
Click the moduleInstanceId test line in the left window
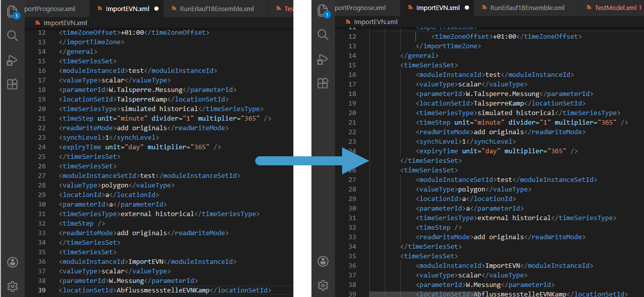(x=138, y=70)
